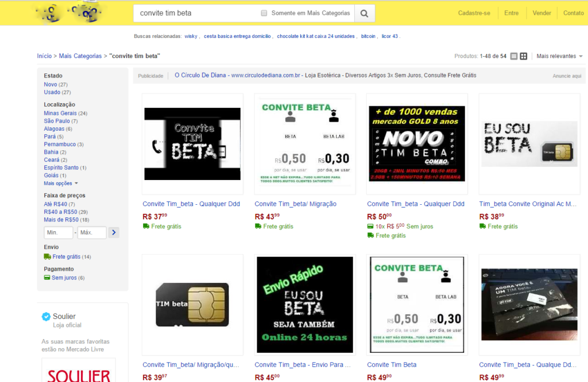Click the truck icon under R$ 37,99 listing
Viewport: 588px width, 382px height.
(146, 226)
